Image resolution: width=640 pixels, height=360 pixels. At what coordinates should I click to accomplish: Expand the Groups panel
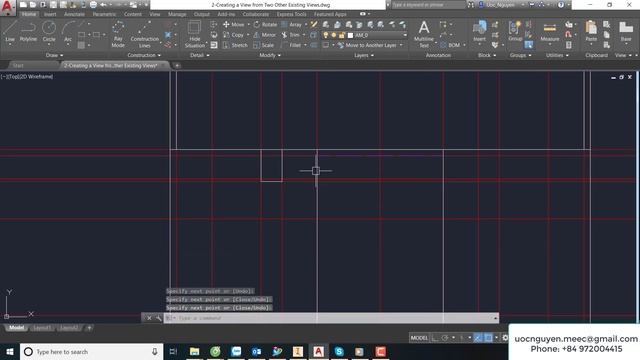[520, 55]
